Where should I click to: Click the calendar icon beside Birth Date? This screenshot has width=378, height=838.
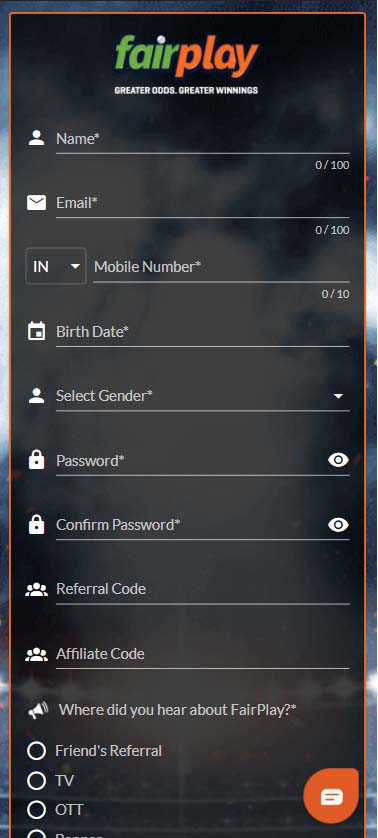point(36,331)
